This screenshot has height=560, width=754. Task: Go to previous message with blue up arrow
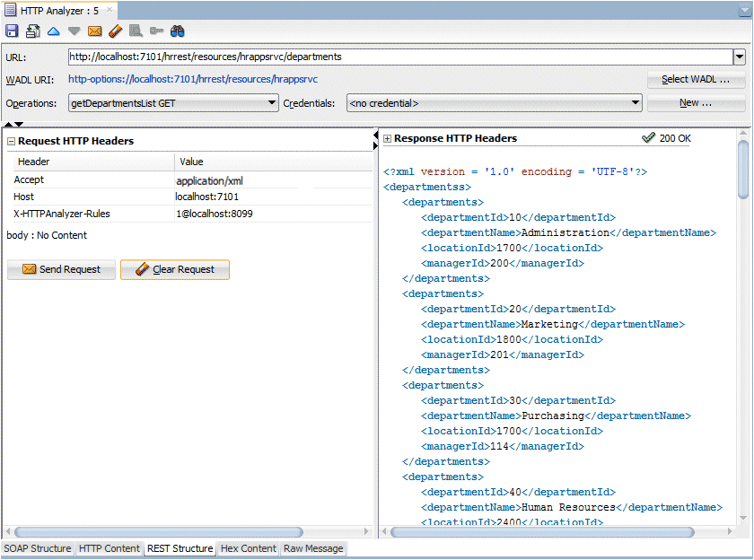(x=53, y=31)
